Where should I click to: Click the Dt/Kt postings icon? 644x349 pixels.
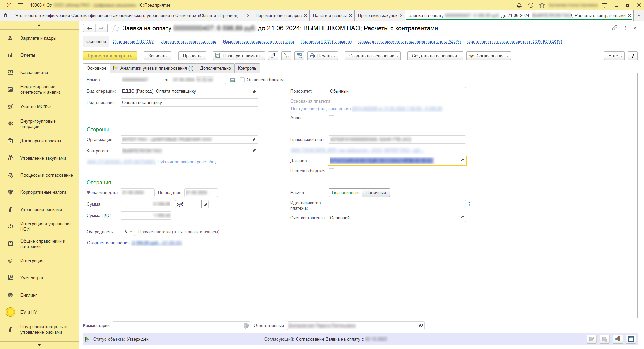(x=286, y=56)
